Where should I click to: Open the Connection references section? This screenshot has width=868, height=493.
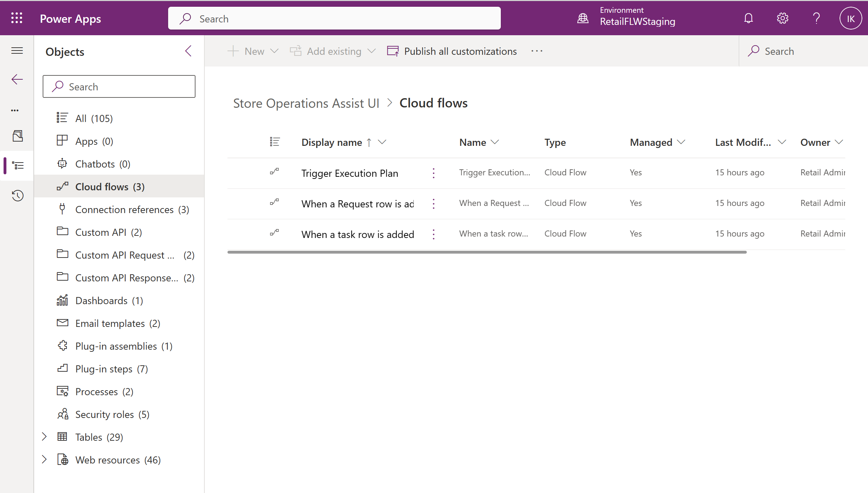click(124, 209)
